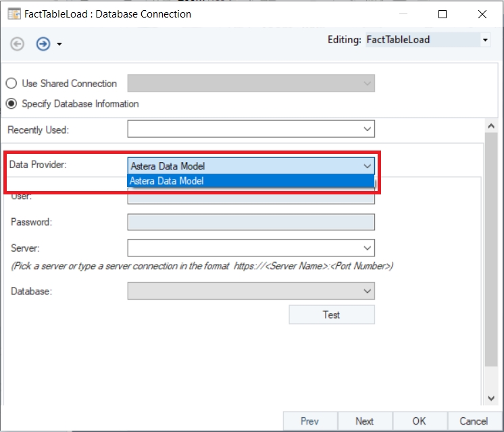The image size is (504, 432).
Task: Click the vertical scrollbar down arrow
Action: click(491, 398)
